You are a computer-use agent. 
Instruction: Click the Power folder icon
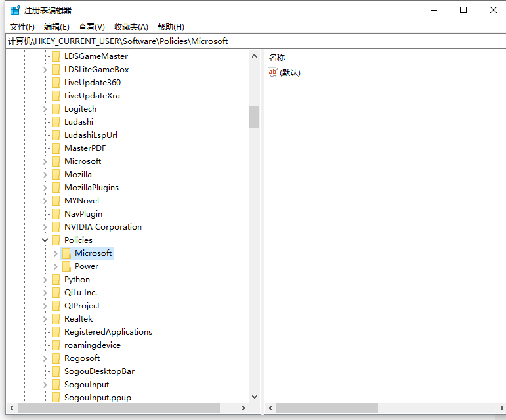(66, 266)
